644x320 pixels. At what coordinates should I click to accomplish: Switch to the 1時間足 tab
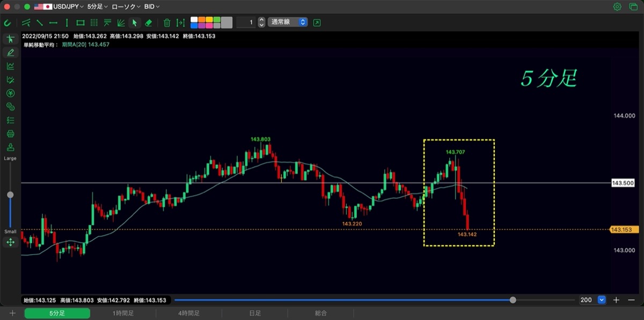coord(123,313)
